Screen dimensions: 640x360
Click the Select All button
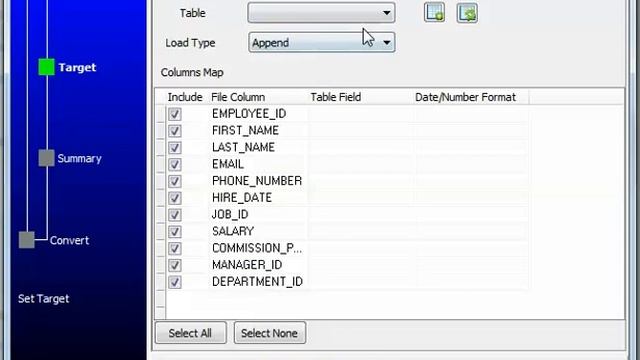tap(191, 333)
